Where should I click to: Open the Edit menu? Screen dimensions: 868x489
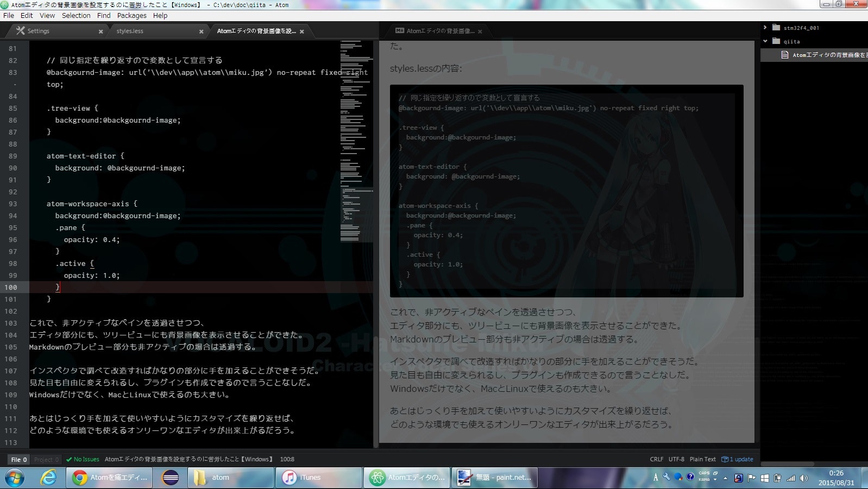(27, 16)
